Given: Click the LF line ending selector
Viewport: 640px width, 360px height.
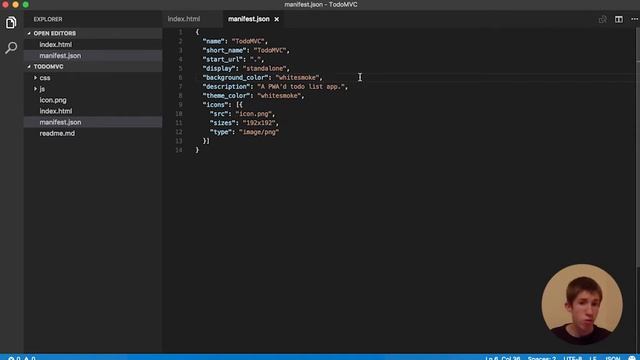Looking at the screenshot, I should (593, 358).
